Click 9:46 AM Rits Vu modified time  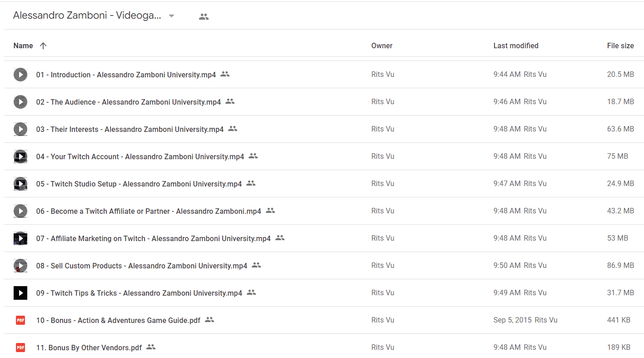point(520,101)
